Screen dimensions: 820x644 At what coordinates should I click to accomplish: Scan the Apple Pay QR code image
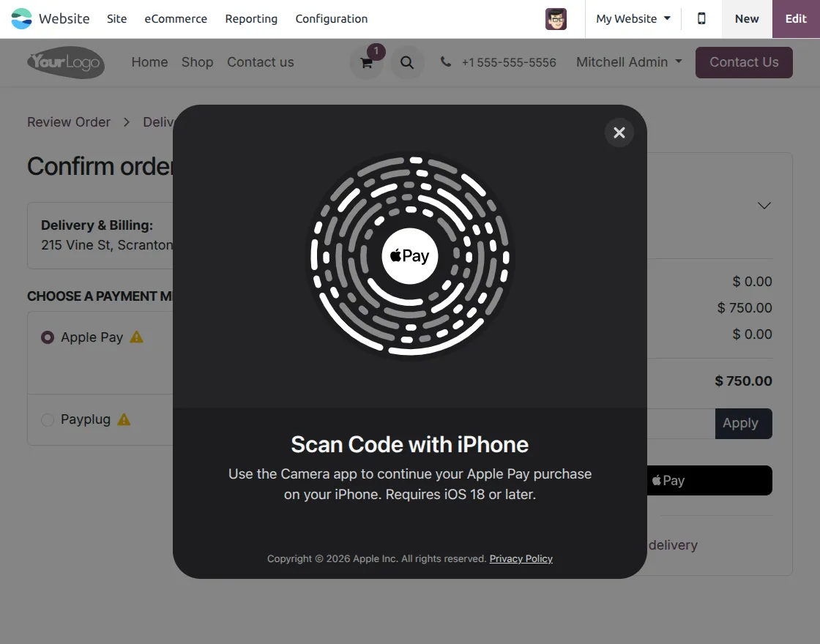409,256
